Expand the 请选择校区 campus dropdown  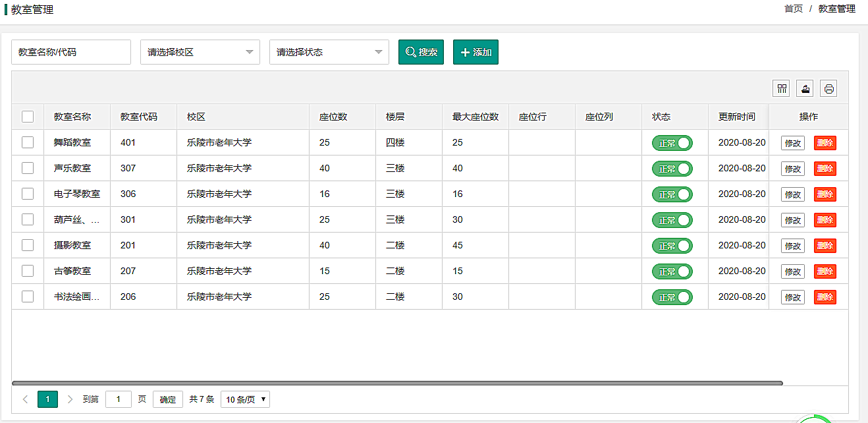coord(200,52)
